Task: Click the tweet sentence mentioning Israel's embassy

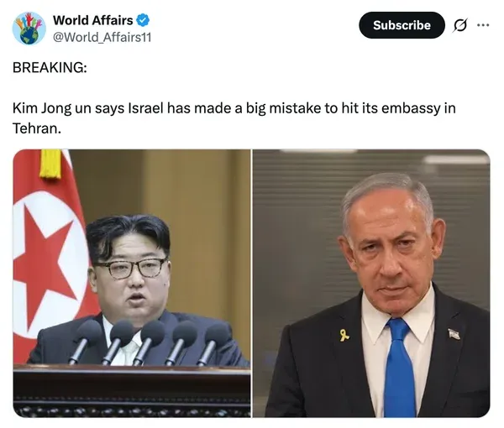Action: click(x=234, y=118)
